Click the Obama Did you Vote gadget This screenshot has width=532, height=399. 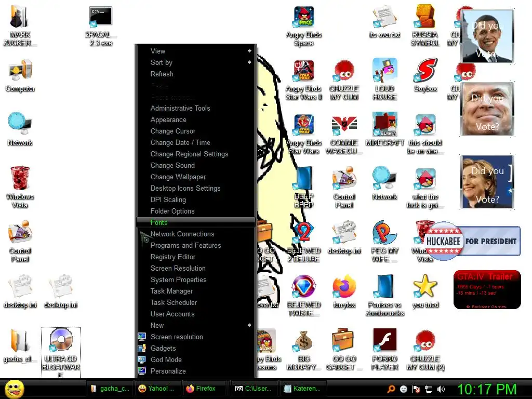point(487,36)
